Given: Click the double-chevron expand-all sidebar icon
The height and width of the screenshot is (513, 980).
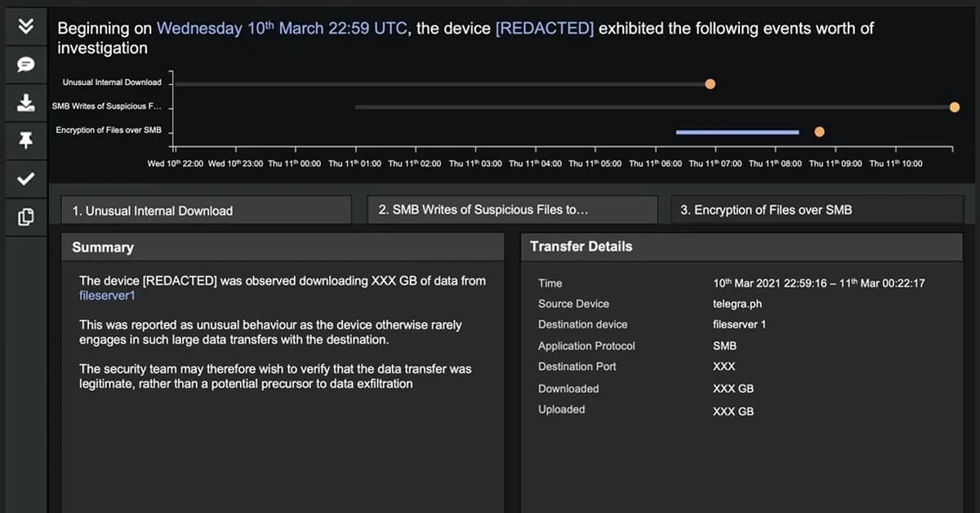Looking at the screenshot, I should 25,25.
